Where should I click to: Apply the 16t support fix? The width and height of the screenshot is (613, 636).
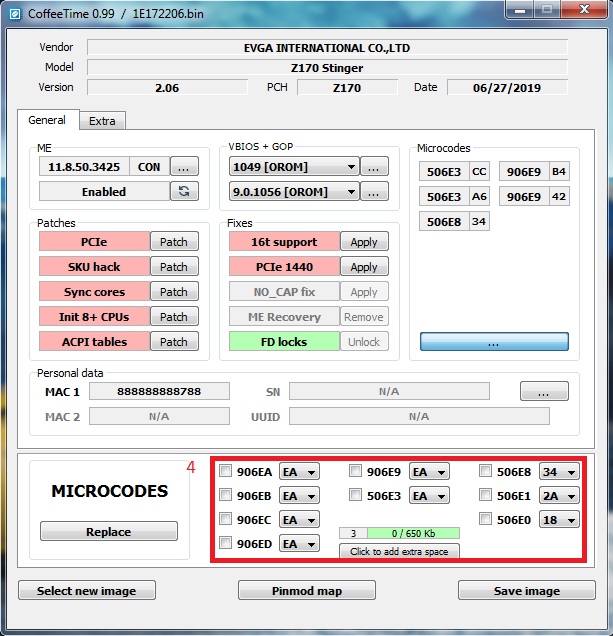(x=364, y=242)
